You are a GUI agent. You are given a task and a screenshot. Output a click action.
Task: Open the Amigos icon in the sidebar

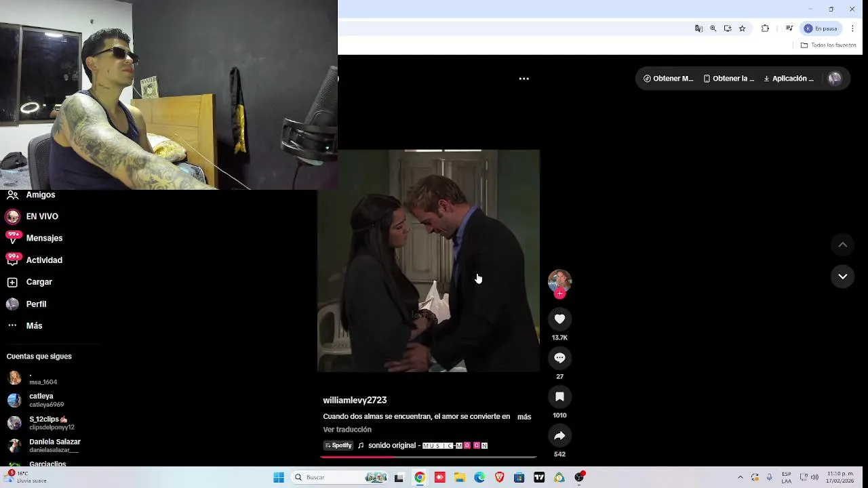click(12, 195)
